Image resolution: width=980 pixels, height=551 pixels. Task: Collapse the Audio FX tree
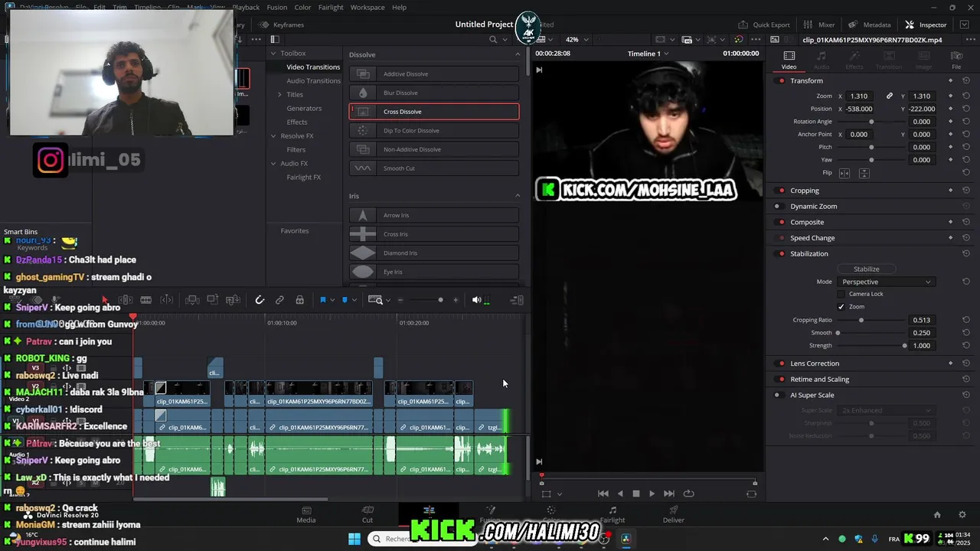click(x=273, y=164)
